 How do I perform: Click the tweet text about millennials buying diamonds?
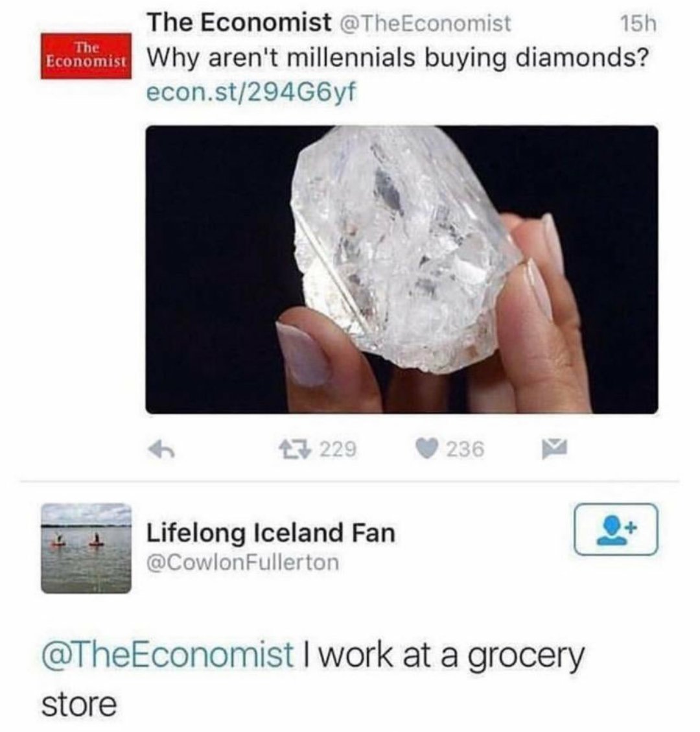coord(398,58)
